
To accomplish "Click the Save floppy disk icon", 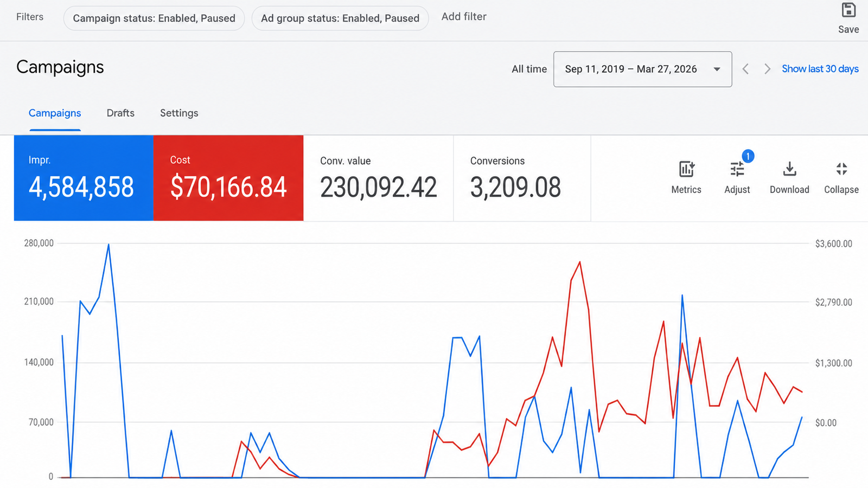I will pyautogui.click(x=848, y=10).
